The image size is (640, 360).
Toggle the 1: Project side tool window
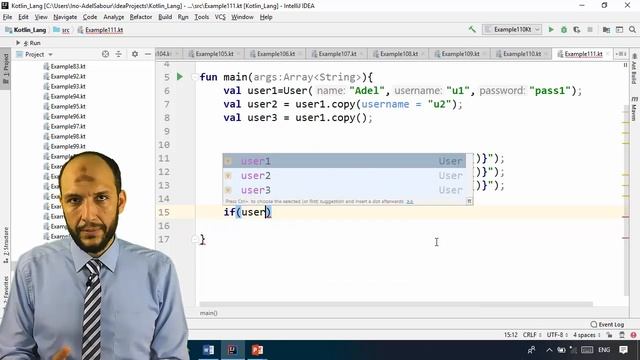tap(6, 69)
